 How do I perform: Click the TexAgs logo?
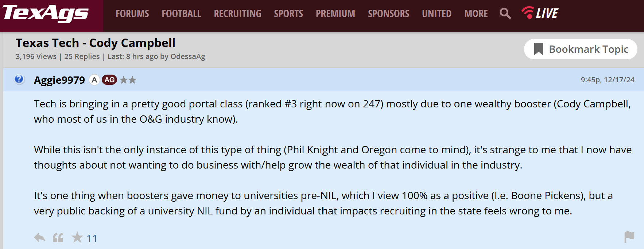click(46, 13)
